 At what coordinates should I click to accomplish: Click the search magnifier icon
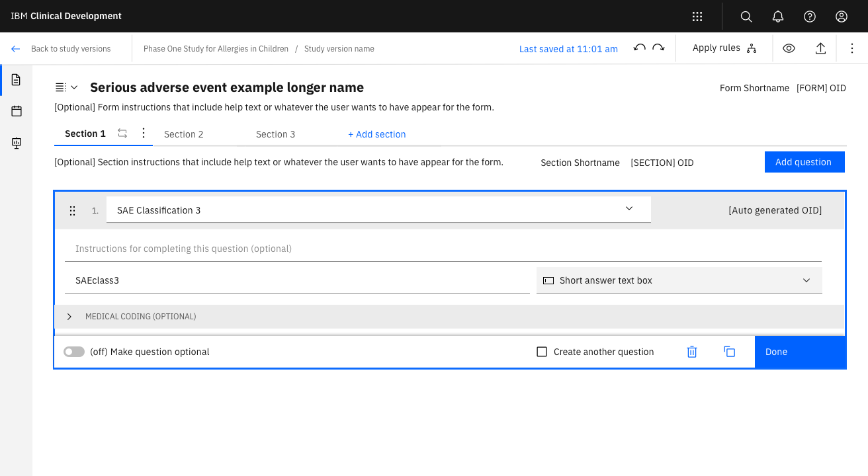pos(746,17)
